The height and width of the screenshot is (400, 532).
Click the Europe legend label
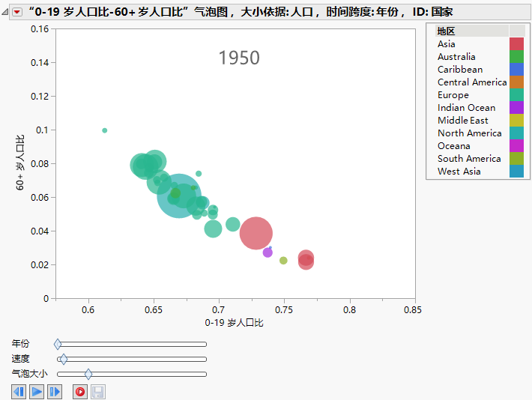pyautogui.click(x=453, y=95)
